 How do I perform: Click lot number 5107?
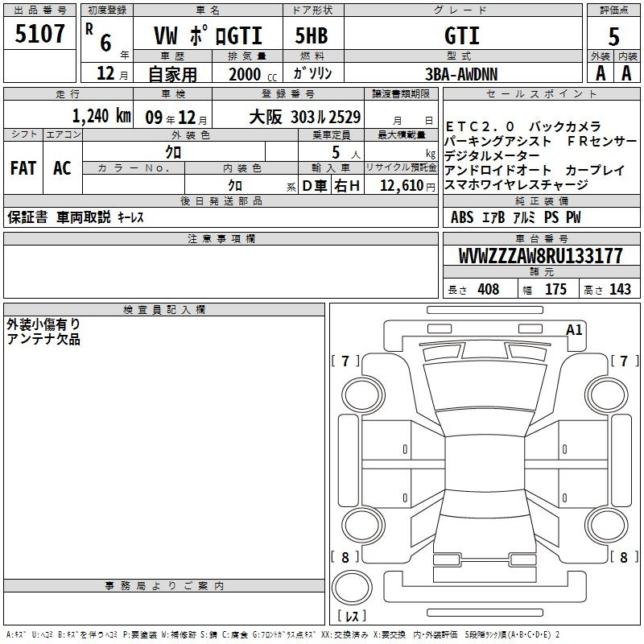(x=39, y=34)
